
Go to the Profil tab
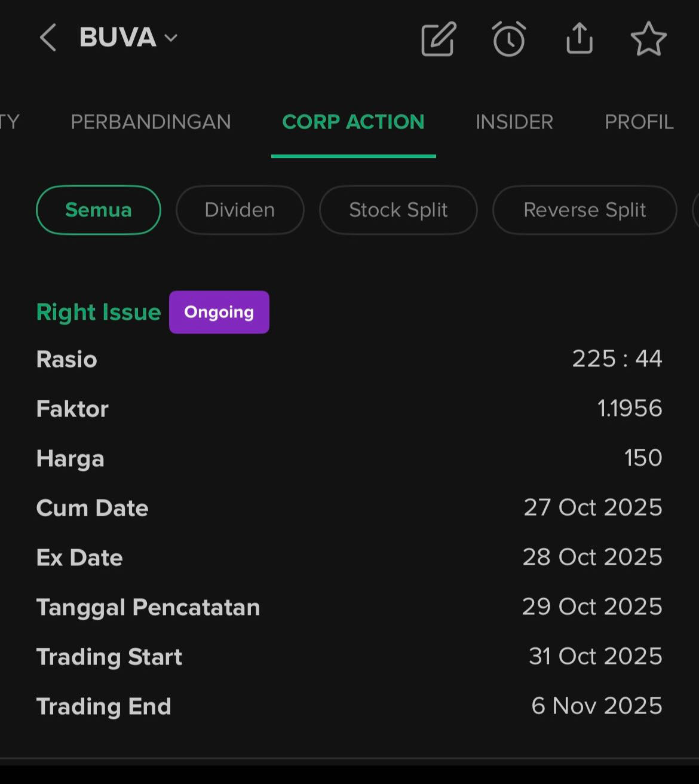639,122
